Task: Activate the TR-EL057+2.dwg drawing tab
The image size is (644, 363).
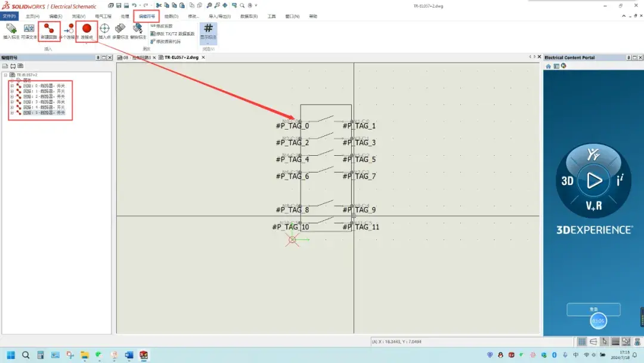Action: coord(182,58)
